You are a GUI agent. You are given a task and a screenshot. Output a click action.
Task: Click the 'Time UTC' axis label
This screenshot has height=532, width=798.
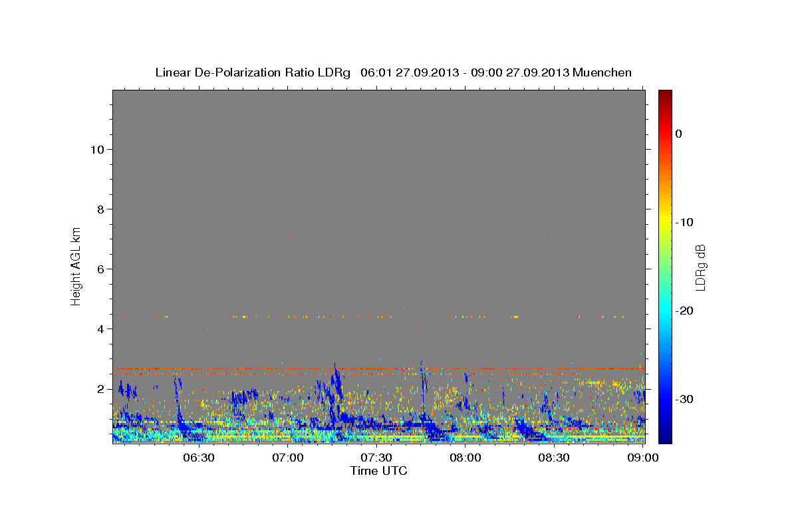[x=378, y=471]
